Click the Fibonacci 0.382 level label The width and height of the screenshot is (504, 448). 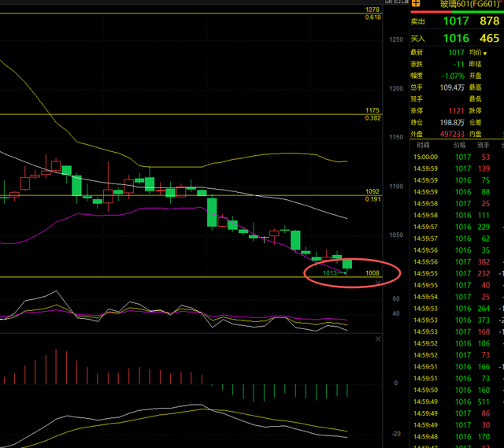(372, 118)
